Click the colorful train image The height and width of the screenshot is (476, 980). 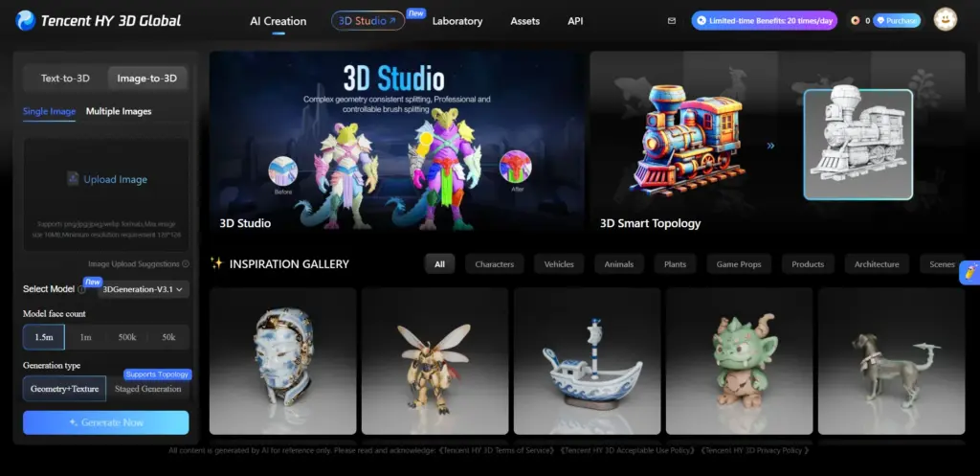click(689, 141)
